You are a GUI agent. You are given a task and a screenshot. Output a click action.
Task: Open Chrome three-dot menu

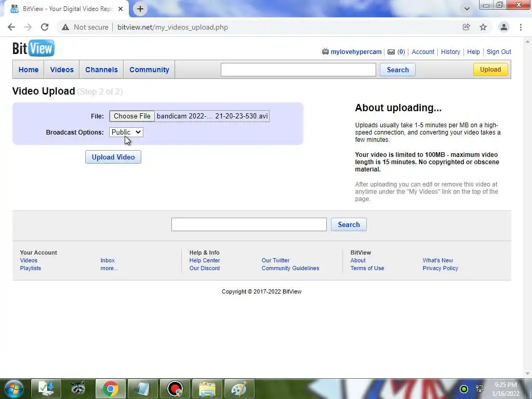pyautogui.click(x=521, y=27)
